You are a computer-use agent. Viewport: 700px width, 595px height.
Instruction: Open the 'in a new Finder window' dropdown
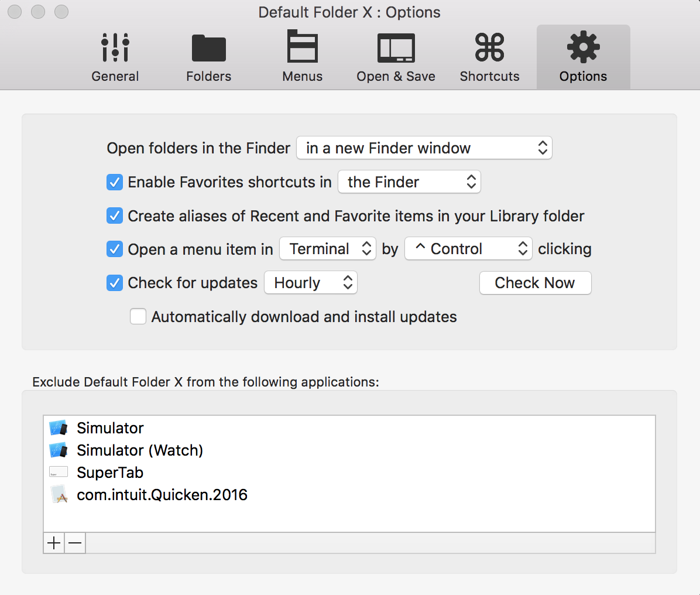(424, 148)
